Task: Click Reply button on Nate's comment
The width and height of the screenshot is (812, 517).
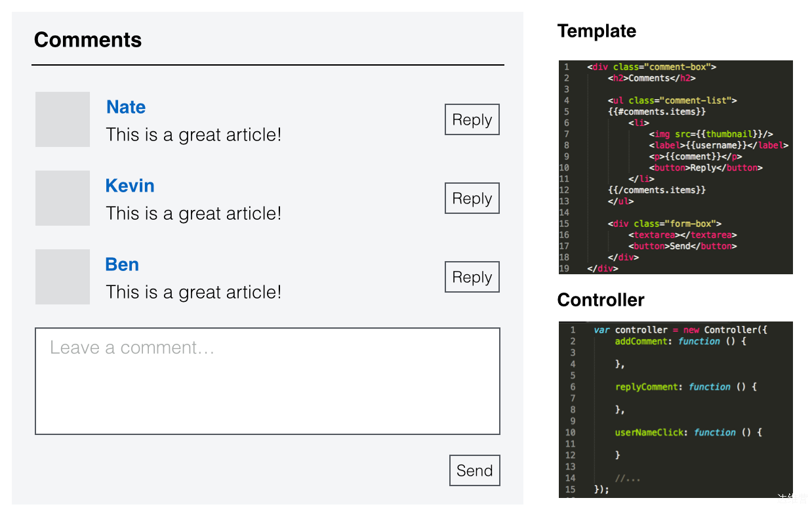Action: tap(472, 119)
